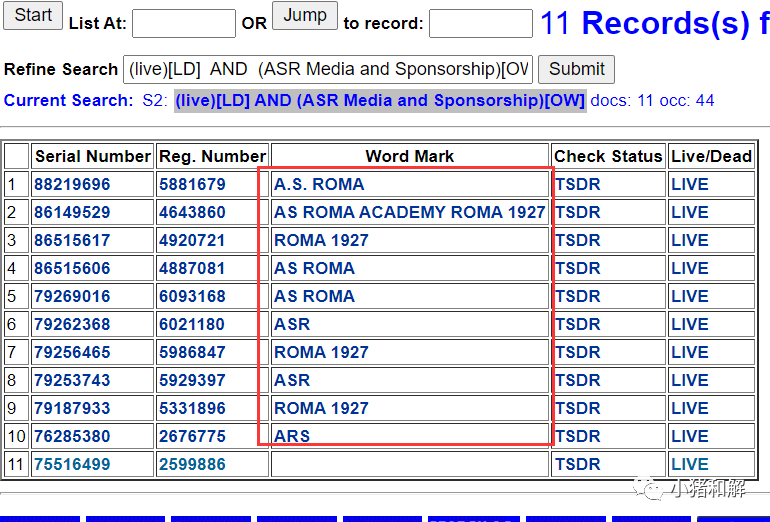Open registration number 6093168
The width and height of the screenshot is (770, 522).
192,296
